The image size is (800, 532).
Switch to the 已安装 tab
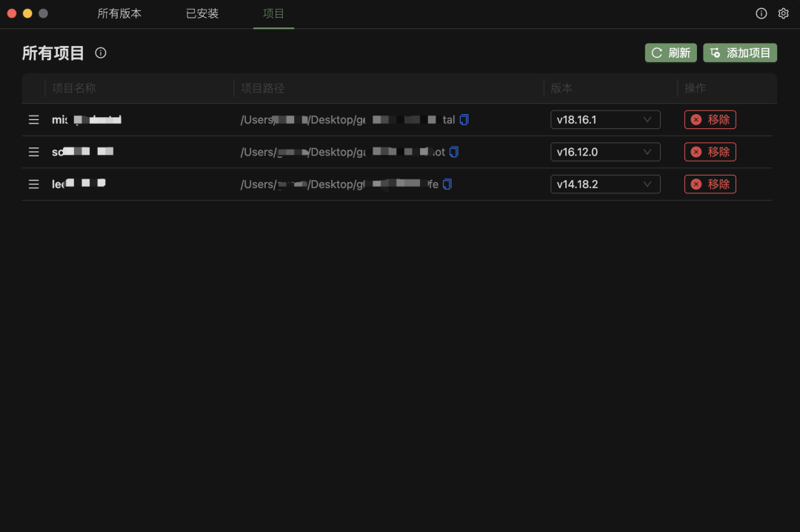pos(202,14)
